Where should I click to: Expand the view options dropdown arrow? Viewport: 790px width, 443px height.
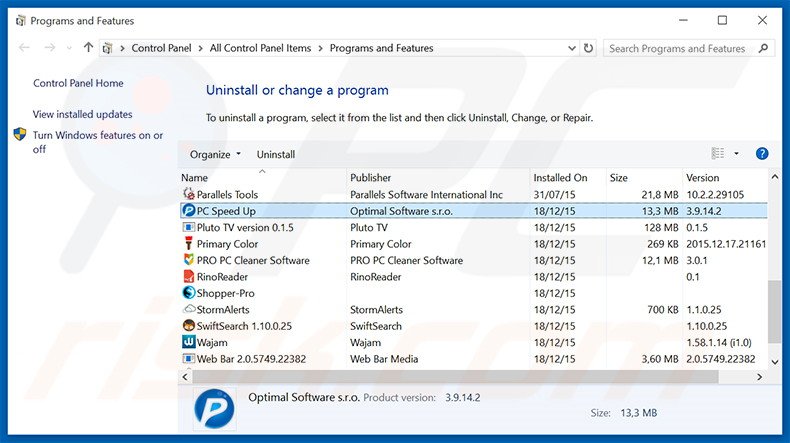[736, 154]
